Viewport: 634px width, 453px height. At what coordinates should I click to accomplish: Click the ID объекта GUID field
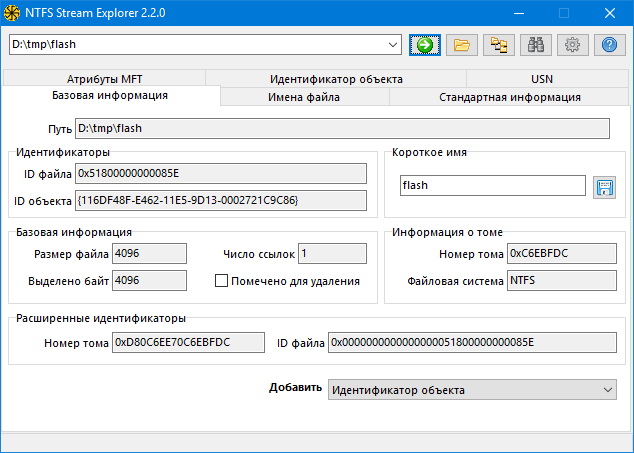(221, 200)
